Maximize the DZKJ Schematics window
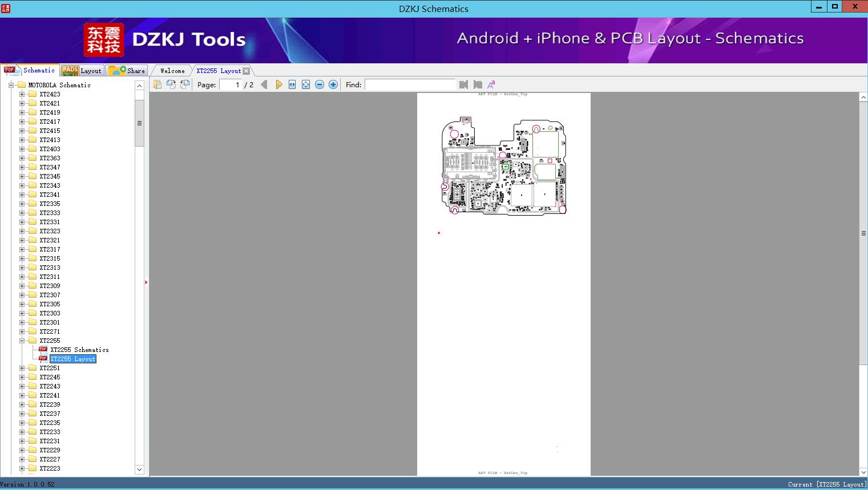Screen dimensions: 868x490 coord(835,6)
